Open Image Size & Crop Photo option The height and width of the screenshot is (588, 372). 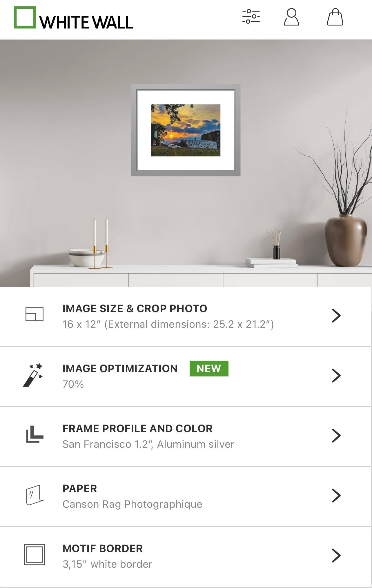pyautogui.click(x=186, y=316)
